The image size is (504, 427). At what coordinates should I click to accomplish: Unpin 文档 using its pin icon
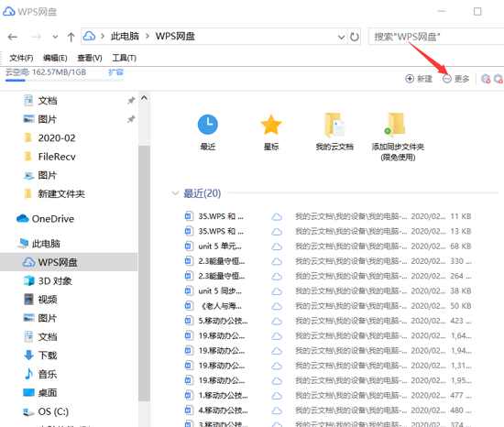pos(131,101)
